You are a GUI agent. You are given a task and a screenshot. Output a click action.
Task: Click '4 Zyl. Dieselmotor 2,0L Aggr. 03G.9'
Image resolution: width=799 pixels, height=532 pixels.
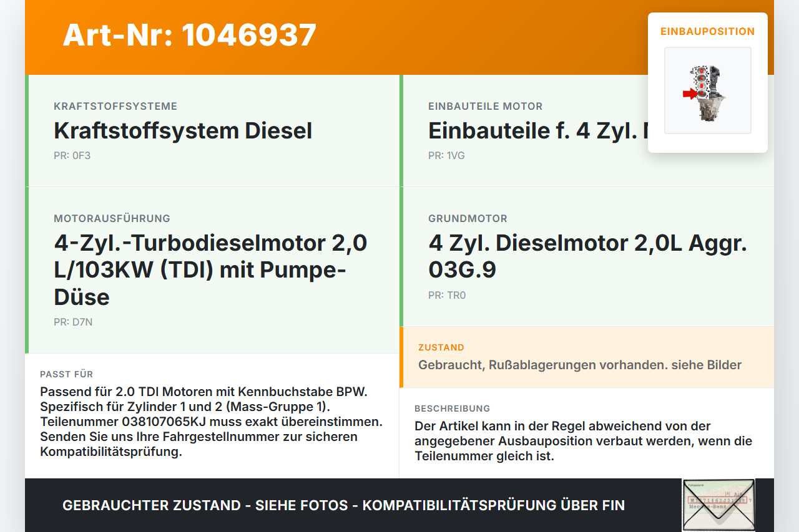point(587,256)
